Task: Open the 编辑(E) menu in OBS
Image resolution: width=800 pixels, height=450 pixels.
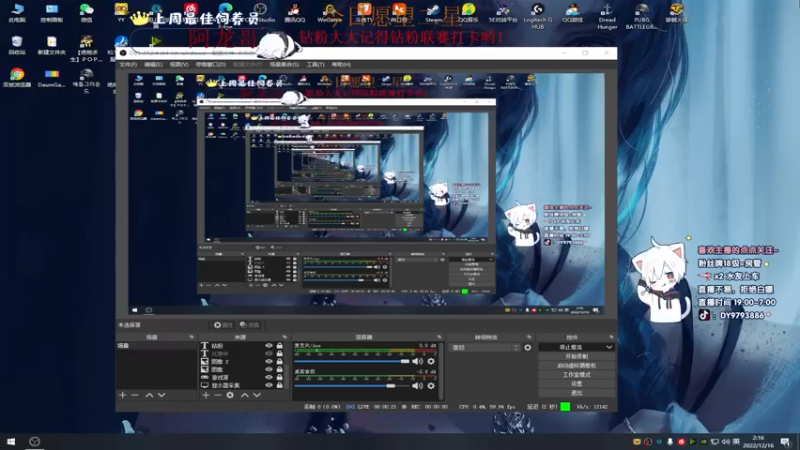Action: pos(153,65)
